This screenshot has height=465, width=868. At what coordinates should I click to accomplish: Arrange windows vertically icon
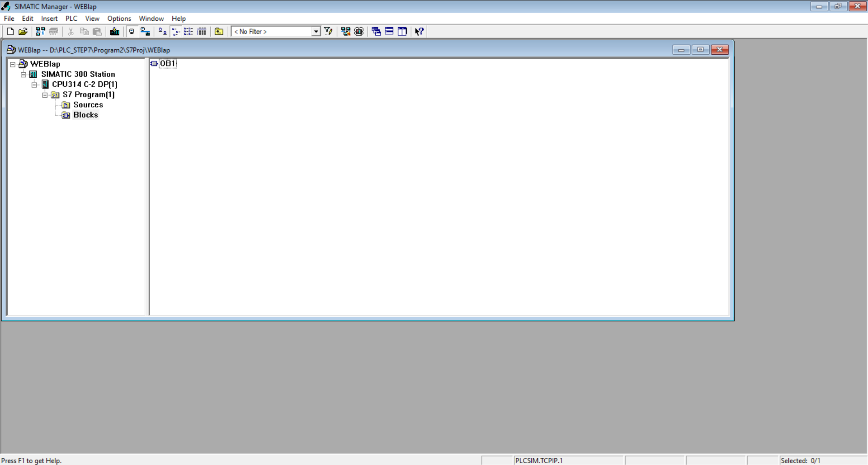click(402, 31)
